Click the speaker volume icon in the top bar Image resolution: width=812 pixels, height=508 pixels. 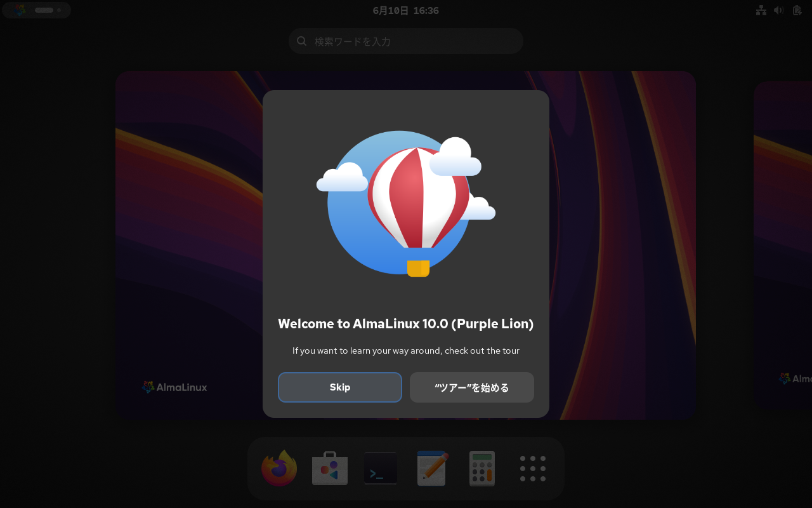point(778,10)
